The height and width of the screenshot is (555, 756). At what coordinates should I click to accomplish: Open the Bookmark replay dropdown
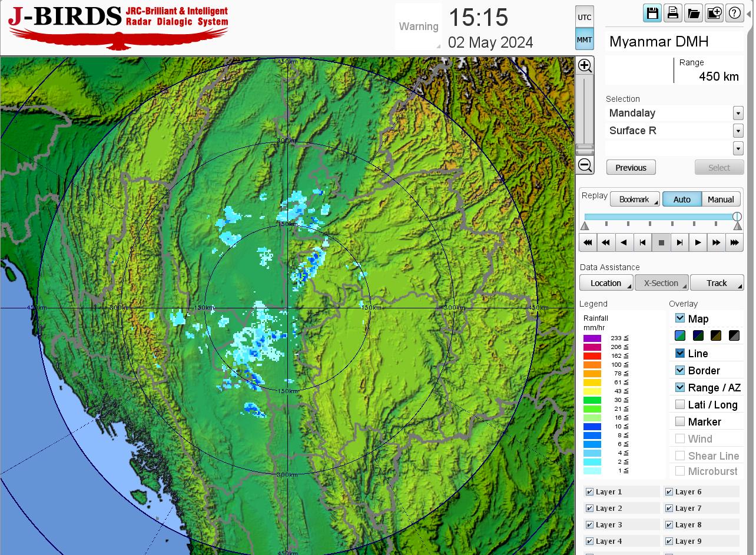635,200
